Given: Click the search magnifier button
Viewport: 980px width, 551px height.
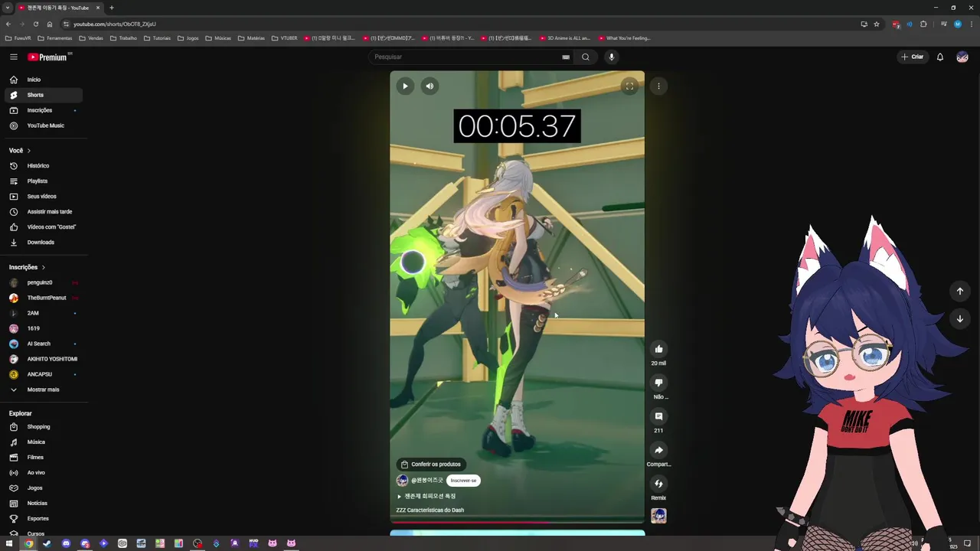Looking at the screenshot, I should [x=586, y=57].
